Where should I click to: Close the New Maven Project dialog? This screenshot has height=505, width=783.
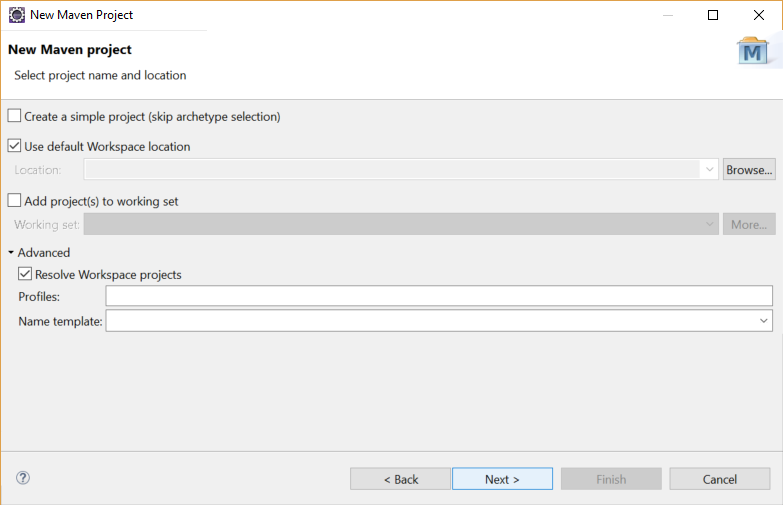coord(759,15)
